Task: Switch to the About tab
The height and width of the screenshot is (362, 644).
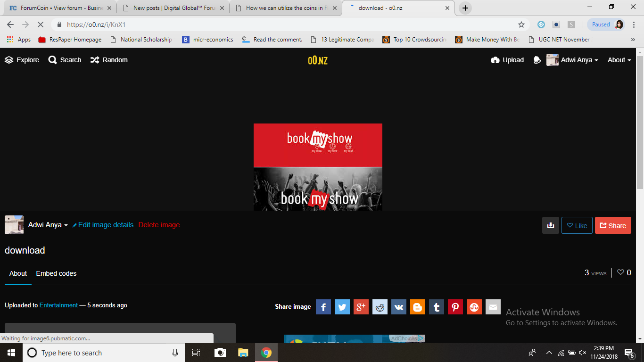Action: coord(18,273)
